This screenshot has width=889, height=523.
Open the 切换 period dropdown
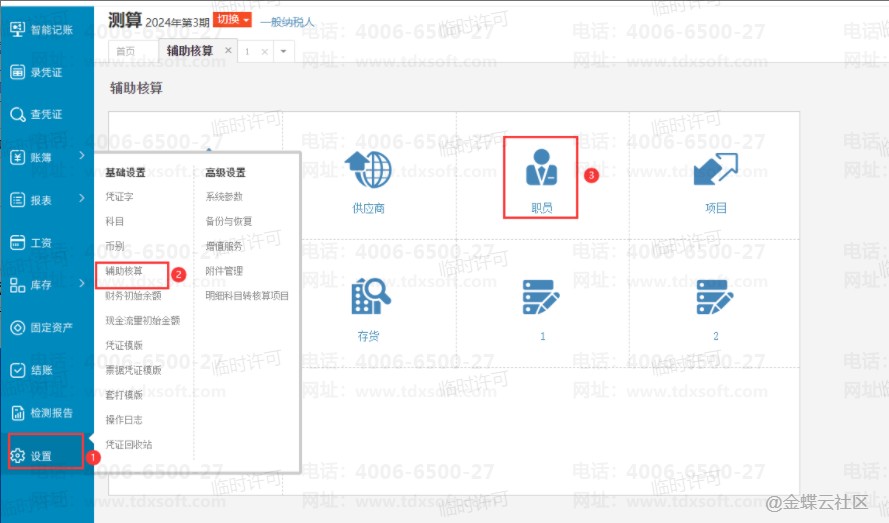232,19
